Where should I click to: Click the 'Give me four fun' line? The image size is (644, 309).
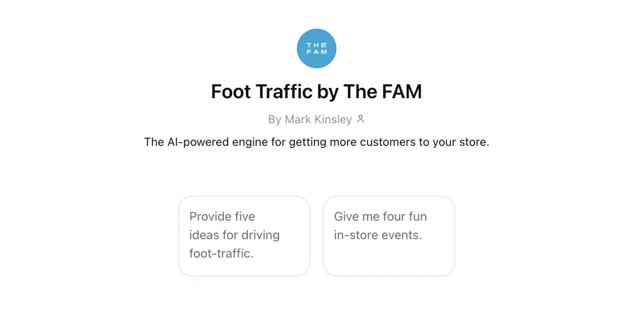tap(380, 217)
